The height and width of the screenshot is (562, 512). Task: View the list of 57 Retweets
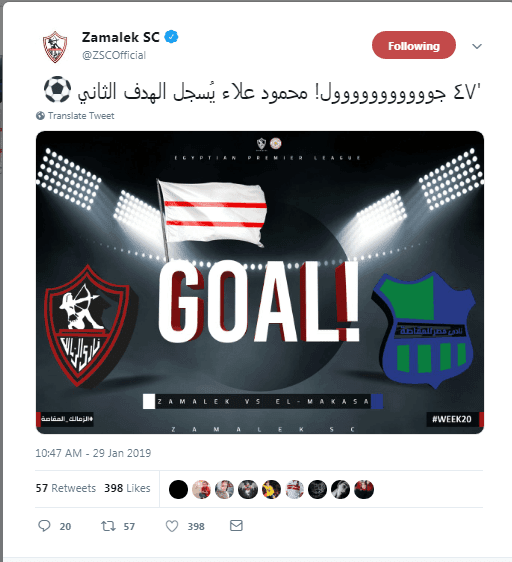(x=66, y=488)
